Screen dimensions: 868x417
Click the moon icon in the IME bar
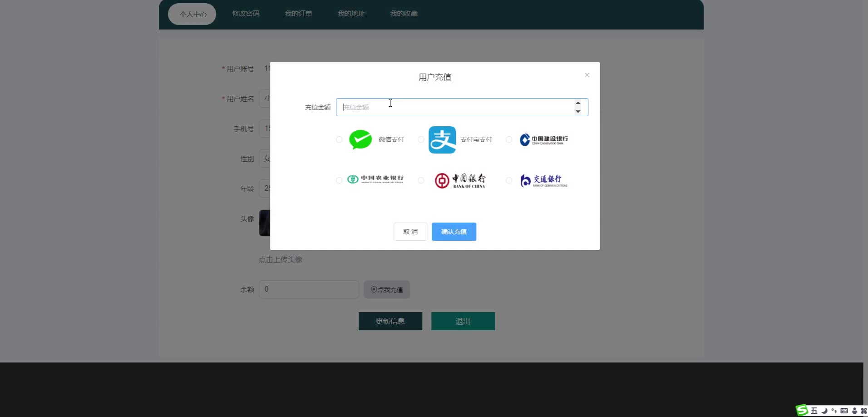pyautogui.click(x=824, y=411)
